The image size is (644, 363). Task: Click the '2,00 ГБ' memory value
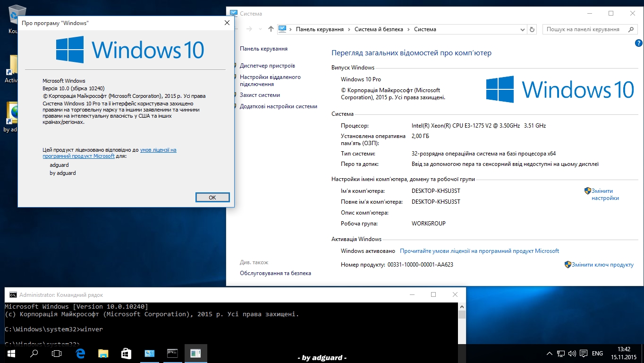[420, 136]
